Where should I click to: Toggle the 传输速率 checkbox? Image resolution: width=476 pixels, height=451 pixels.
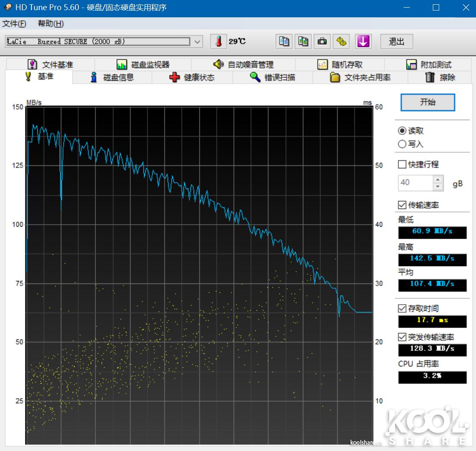(402, 205)
